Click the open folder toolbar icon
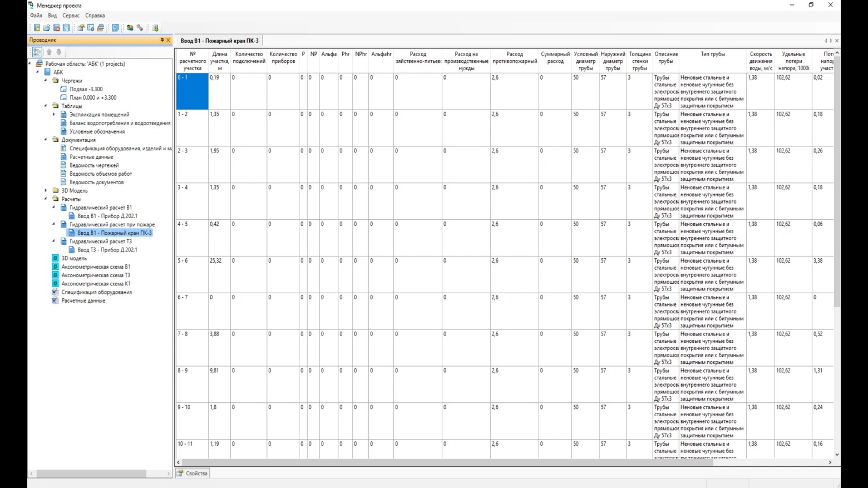This screenshot has height=488, width=868. click(x=47, y=28)
